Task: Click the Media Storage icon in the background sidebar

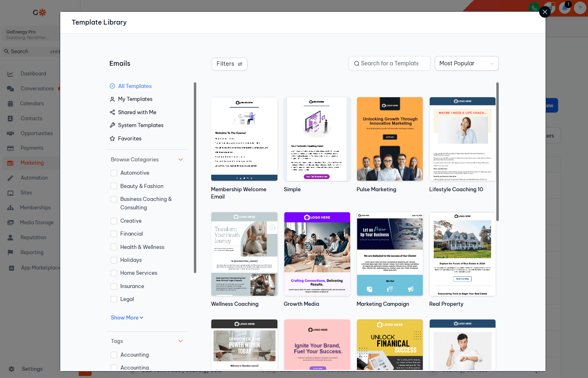Action: [x=10, y=223]
